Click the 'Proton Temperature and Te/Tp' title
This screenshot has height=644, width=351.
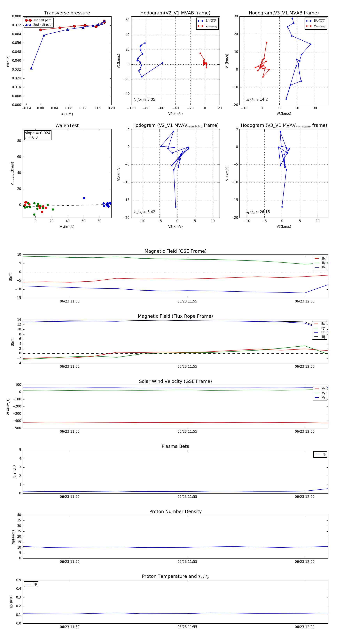[x=175, y=576]
